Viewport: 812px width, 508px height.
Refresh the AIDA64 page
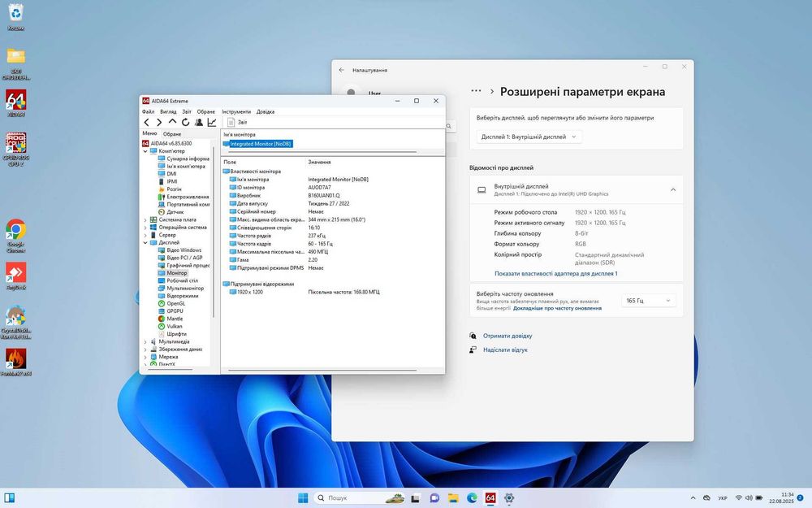tap(185, 123)
